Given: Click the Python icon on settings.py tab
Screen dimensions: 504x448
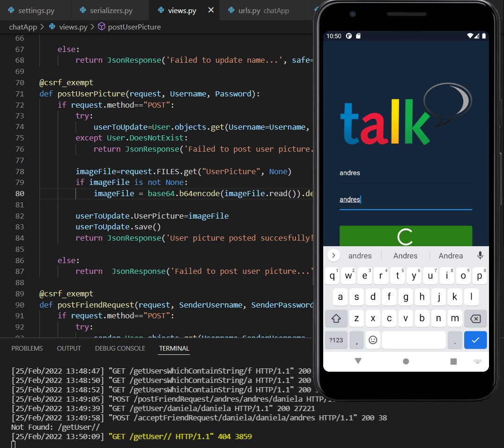Looking at the screenshot, I should point(11,10).
